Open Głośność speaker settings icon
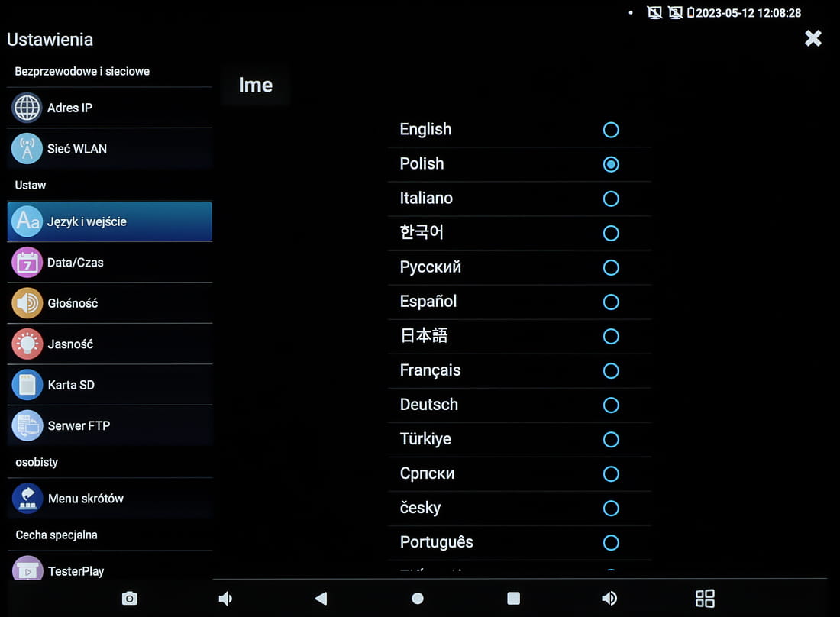The image size is (840, 617). (x=27, y=303)
